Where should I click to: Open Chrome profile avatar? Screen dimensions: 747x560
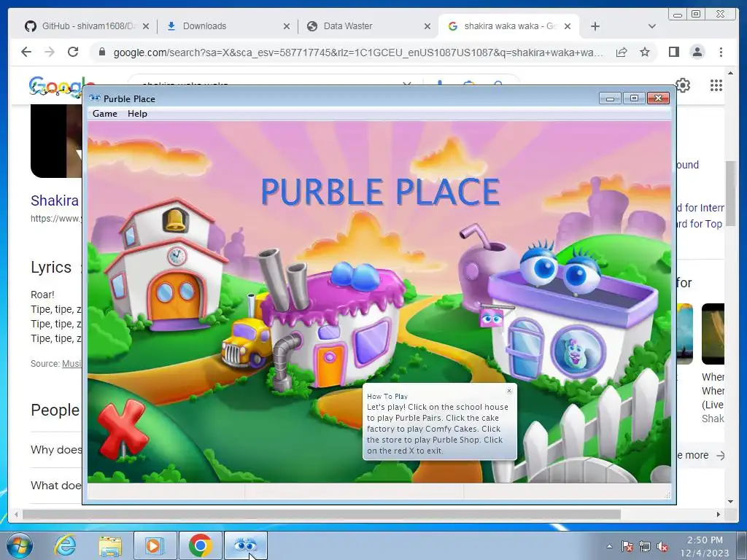coord(697,52)
